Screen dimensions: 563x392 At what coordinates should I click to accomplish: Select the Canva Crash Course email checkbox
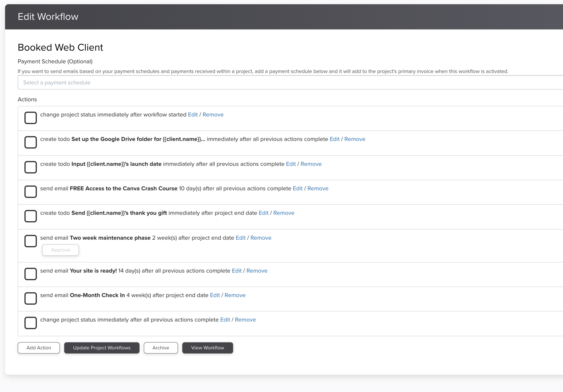pos(31,191)
